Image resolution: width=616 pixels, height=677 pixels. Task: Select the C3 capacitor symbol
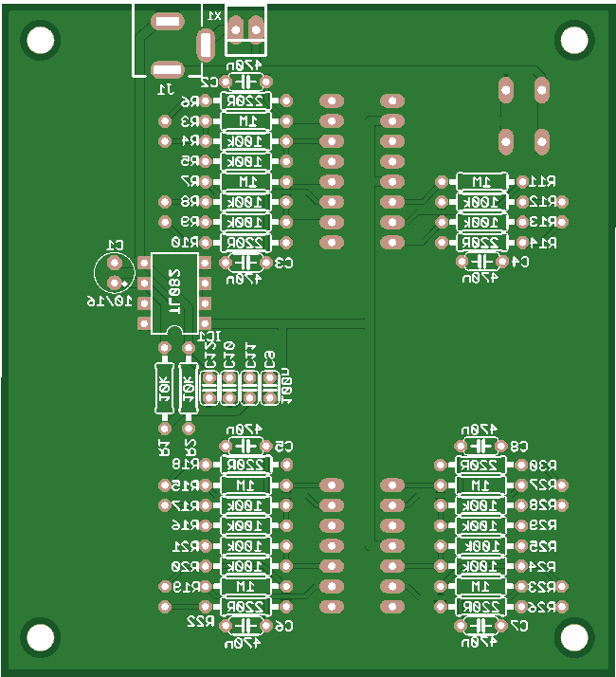245,262
